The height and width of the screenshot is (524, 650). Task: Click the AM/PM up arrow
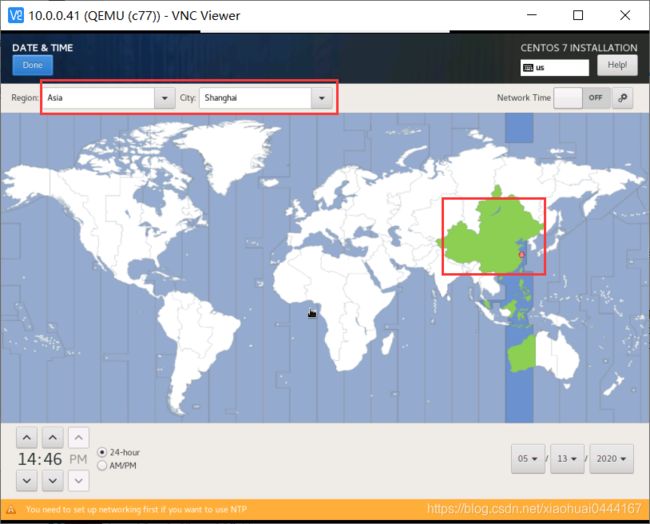pyautogui.click(x=78, y=437)
